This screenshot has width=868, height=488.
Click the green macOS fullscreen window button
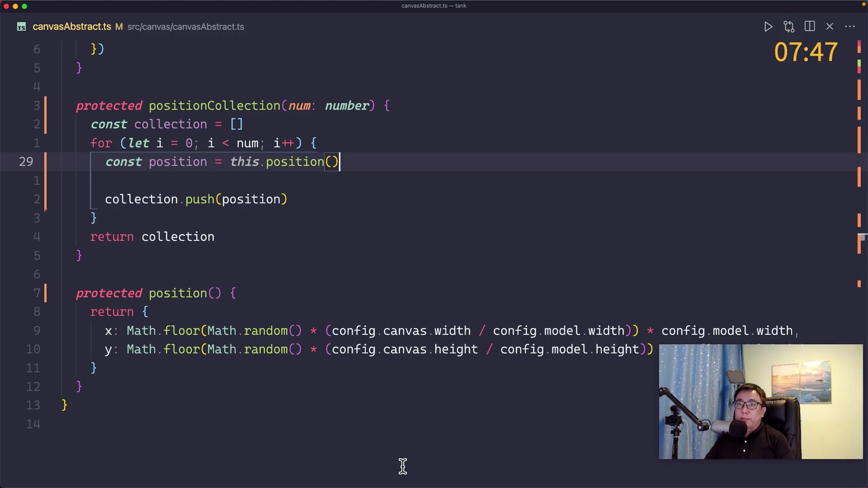[x=24, y=6]
